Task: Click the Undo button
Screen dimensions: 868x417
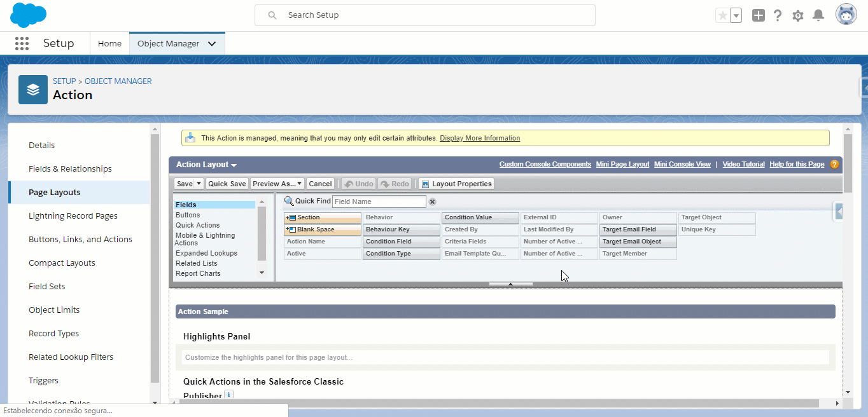Action: pyautogui.click(x=358, y=184)
